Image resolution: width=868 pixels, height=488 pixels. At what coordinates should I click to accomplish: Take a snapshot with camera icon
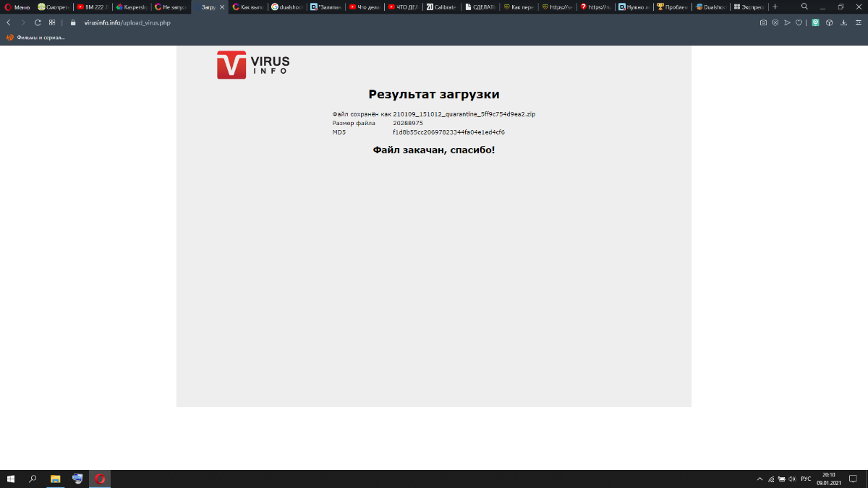click(763, 22)
